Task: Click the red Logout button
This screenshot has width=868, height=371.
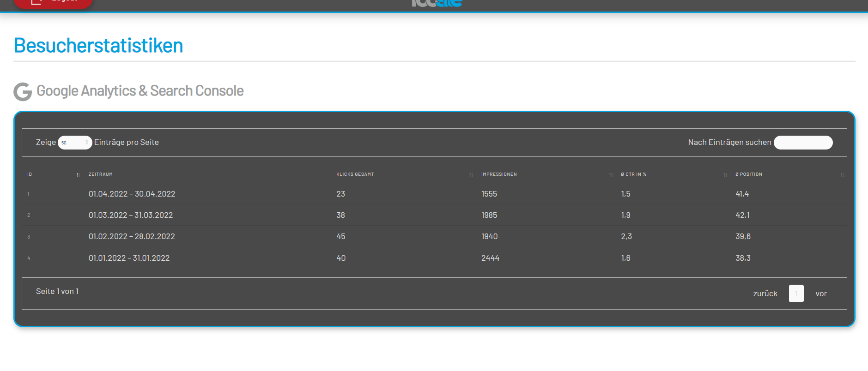Action: pyautogui.click(x=53, y=3)
